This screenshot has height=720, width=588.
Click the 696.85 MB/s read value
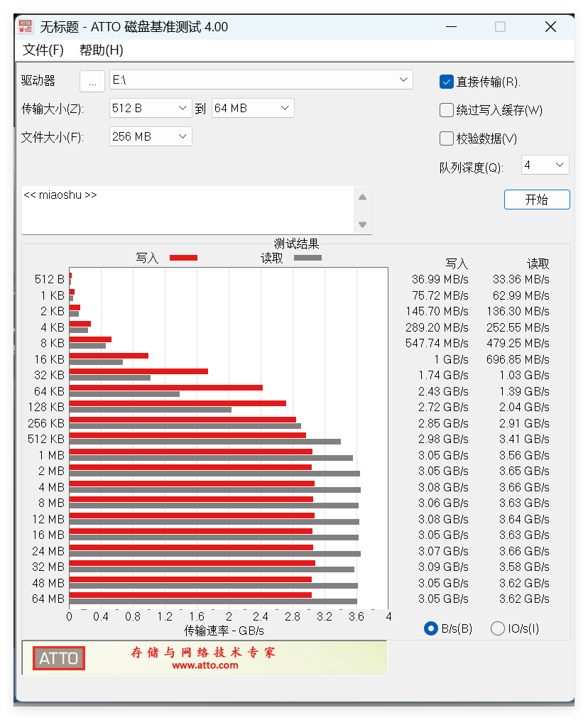tap(518, 359)
